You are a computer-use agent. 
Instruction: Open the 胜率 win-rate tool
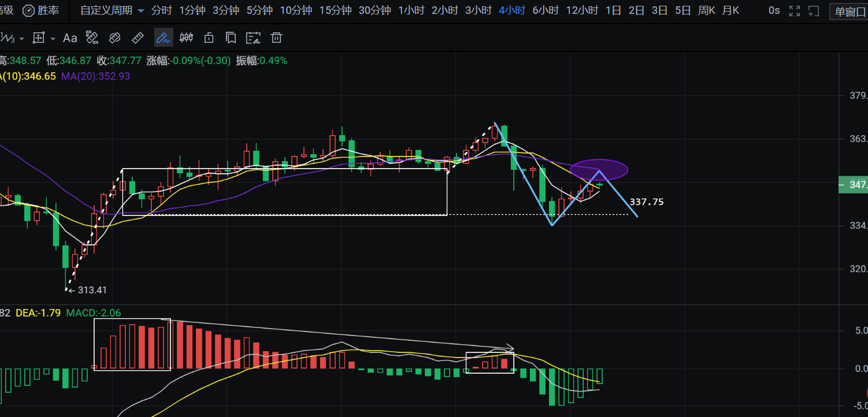[x=42, y=10]
